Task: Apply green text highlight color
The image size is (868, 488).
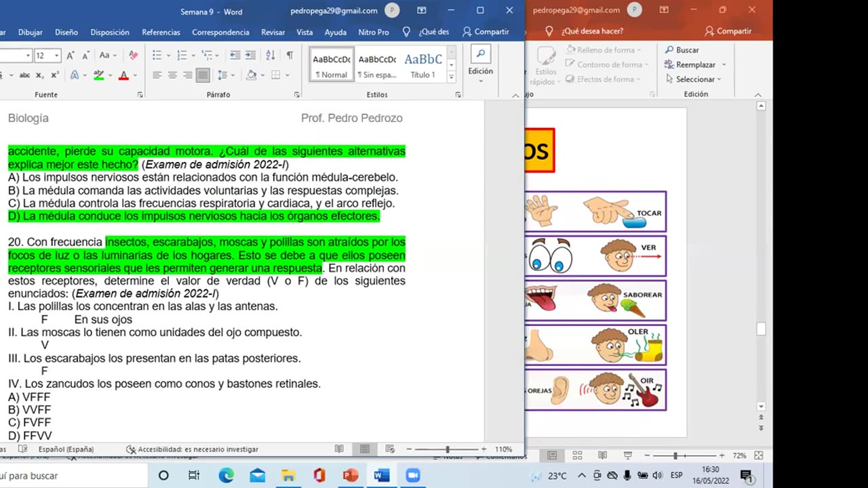Action: pyautogui.click(x=98, y=75)
